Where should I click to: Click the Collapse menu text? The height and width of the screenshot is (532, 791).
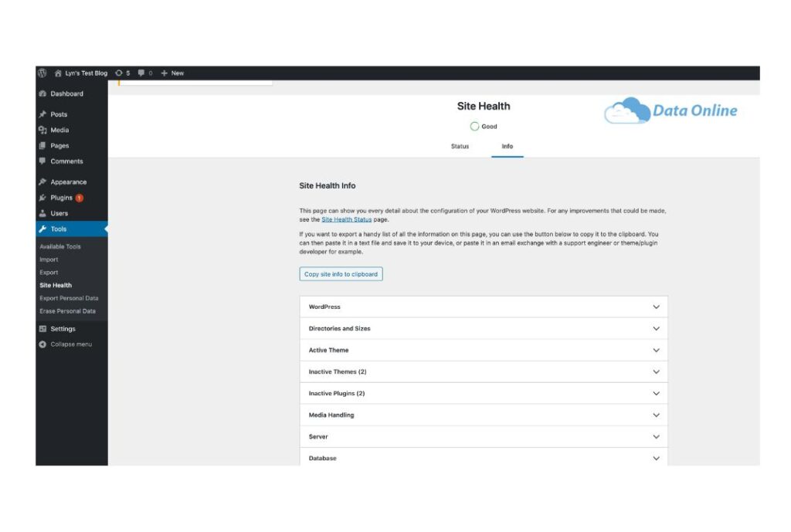[x=71, y=344]
